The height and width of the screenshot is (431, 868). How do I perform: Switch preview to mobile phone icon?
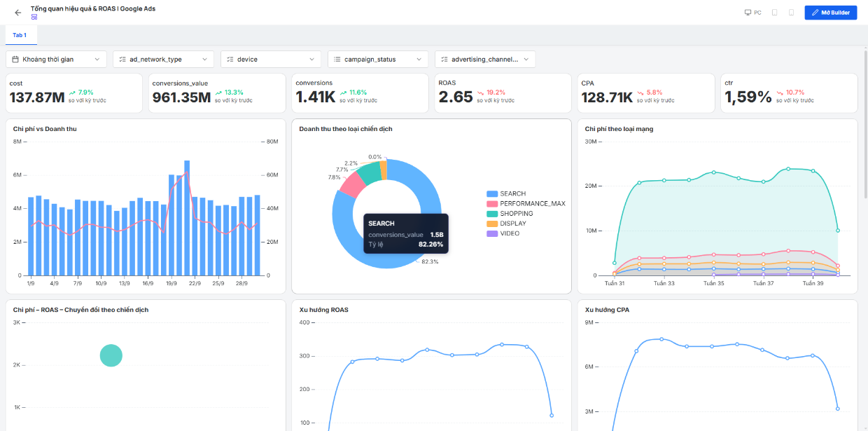pyautogui.click(x=791, y=13)
